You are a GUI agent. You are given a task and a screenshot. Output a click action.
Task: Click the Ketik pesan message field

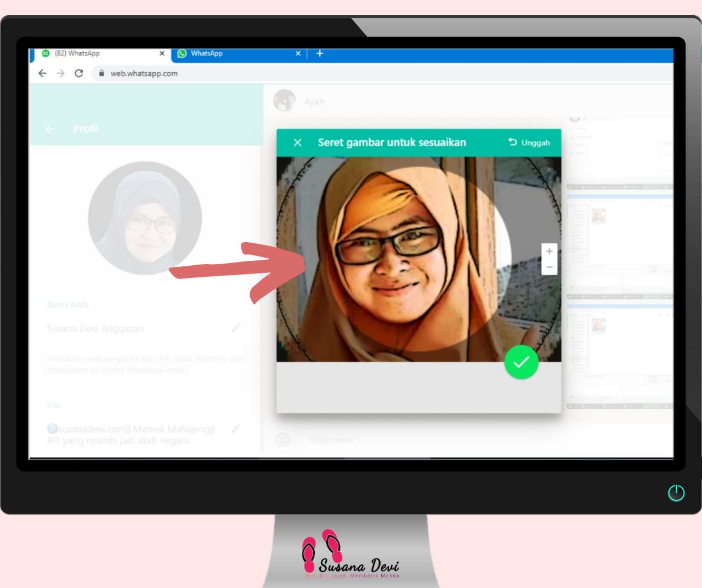pyautogui.click(x=488, y=439)
